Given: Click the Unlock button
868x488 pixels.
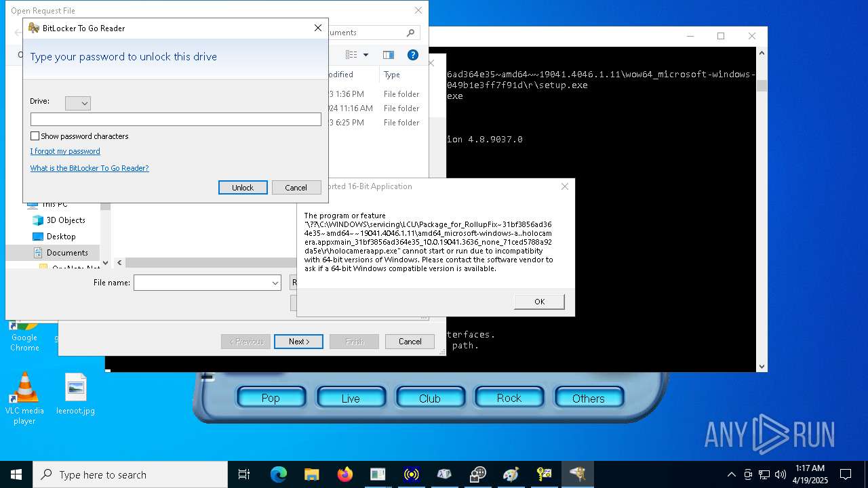Looking at the screenshot, I should (x=243, y=188).
